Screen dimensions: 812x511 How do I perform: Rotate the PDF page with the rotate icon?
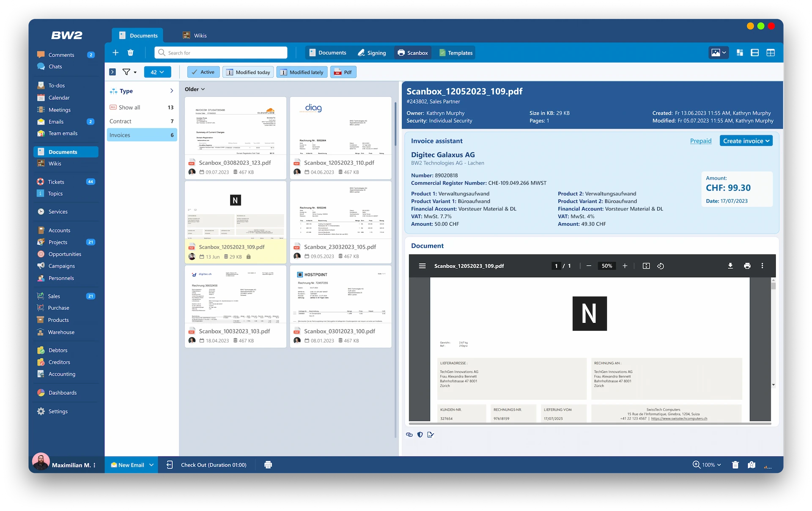[661, 266]
